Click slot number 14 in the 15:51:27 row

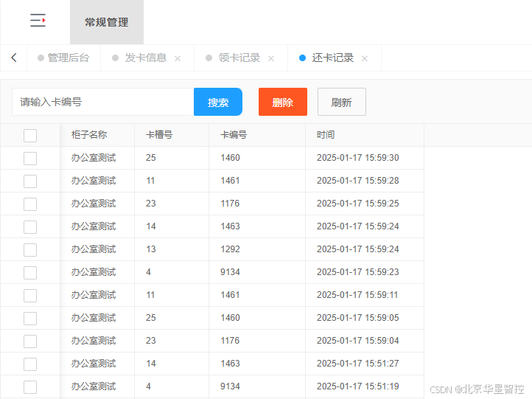point(150,364)
